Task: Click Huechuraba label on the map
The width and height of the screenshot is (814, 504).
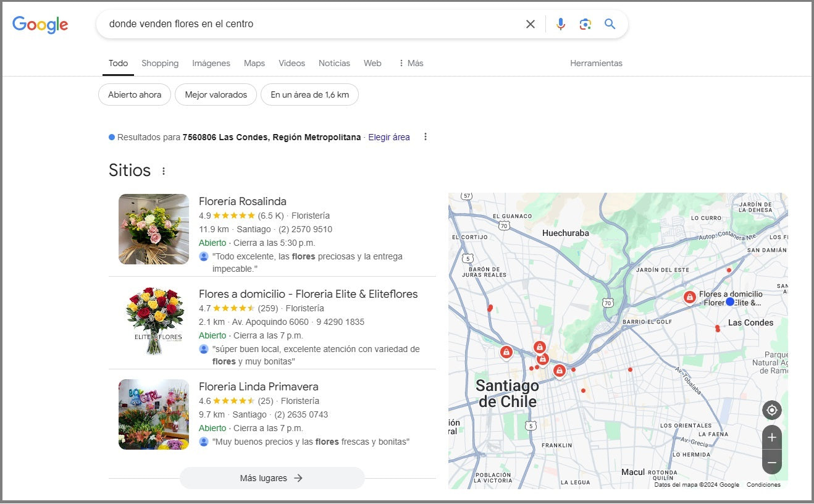Action: coord(566,233)
